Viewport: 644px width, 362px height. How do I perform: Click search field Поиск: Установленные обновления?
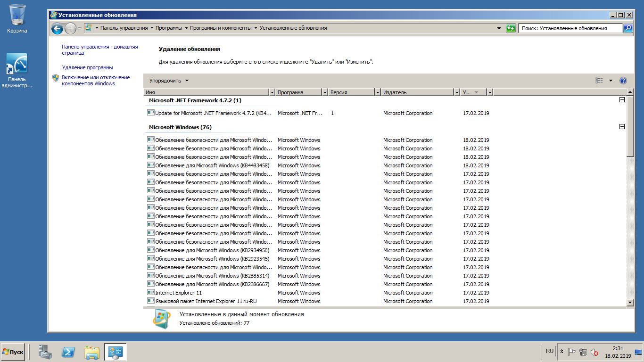pyautogui.click(x=570, y=28)
